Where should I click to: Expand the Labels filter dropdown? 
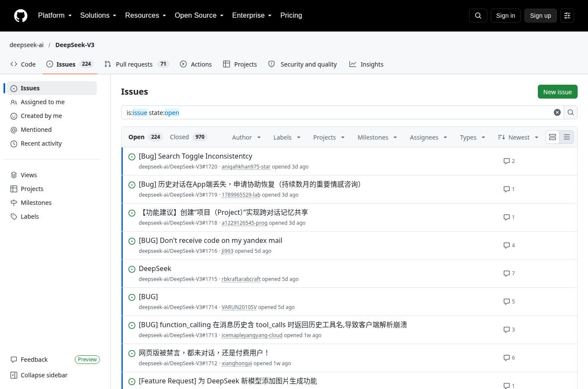287,137
